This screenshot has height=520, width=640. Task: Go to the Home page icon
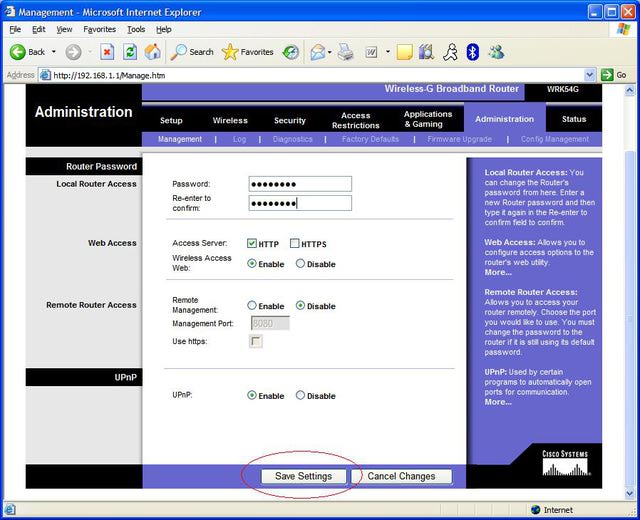click(x=153, y=52)
